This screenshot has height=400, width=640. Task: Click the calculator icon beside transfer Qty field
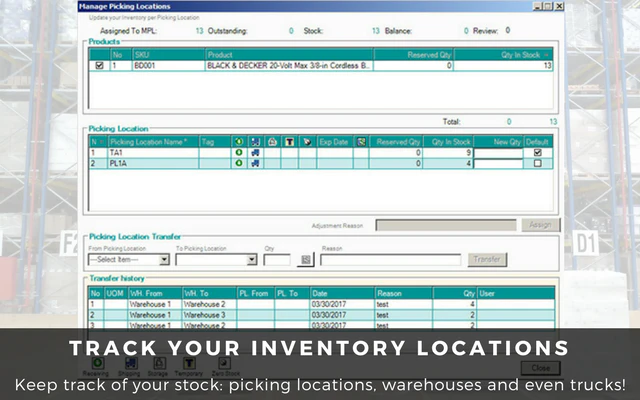coord(306,260)
